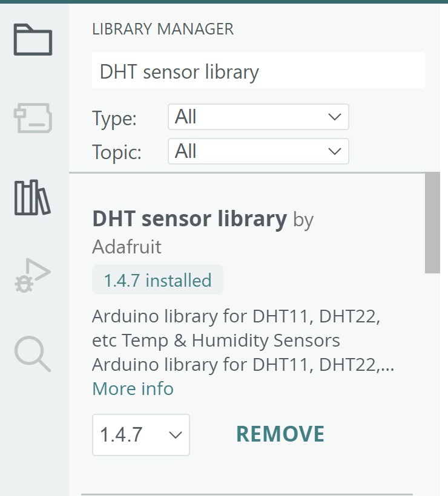This screenshot has width=448, height=496.
Task: Open the Sketchbook folder icon
Action: (33, 40)
